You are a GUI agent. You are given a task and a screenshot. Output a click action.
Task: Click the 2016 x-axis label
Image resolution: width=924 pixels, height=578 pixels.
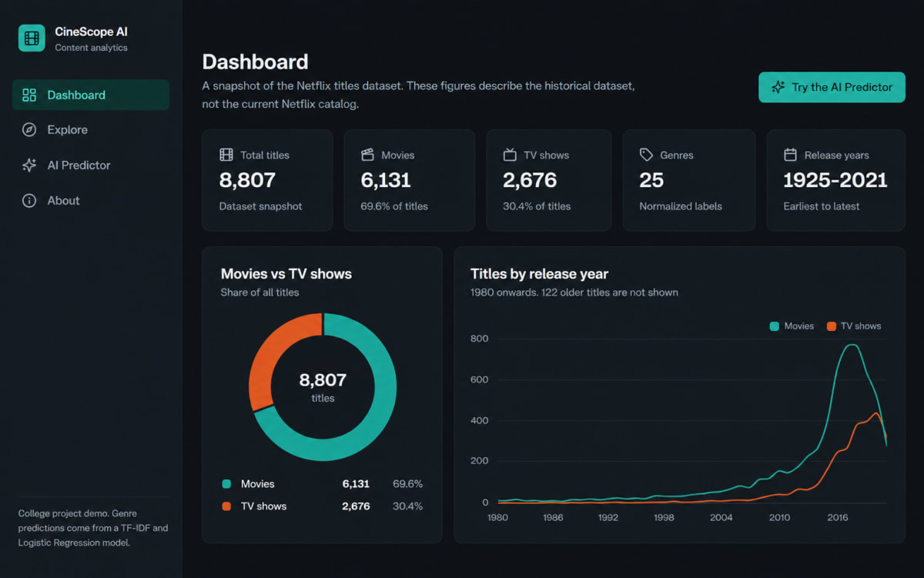point(838,517)
